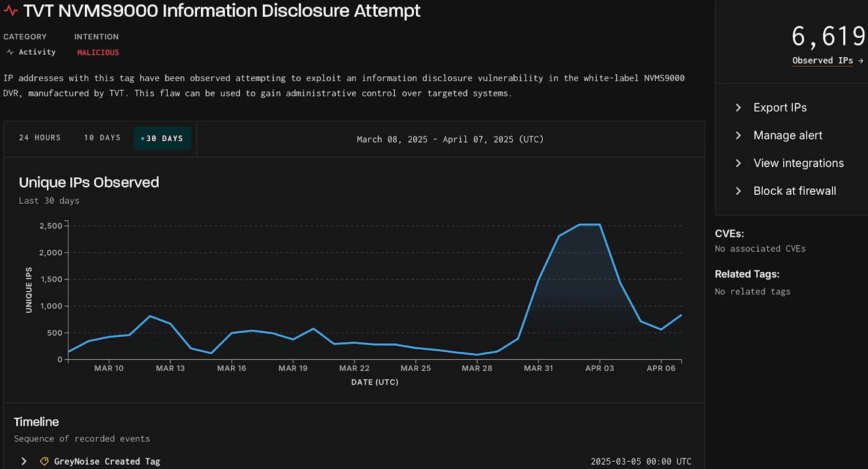Click the 2,500 value on the y-axis
This screenshot has height=469, width=868.
coord(50,226)
